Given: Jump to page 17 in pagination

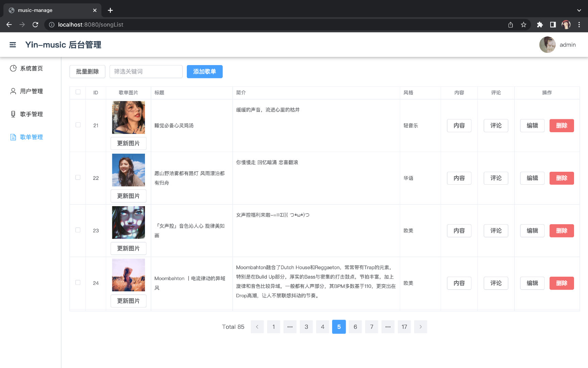Looking at the screenshot, I should click(x=404, y=327).
